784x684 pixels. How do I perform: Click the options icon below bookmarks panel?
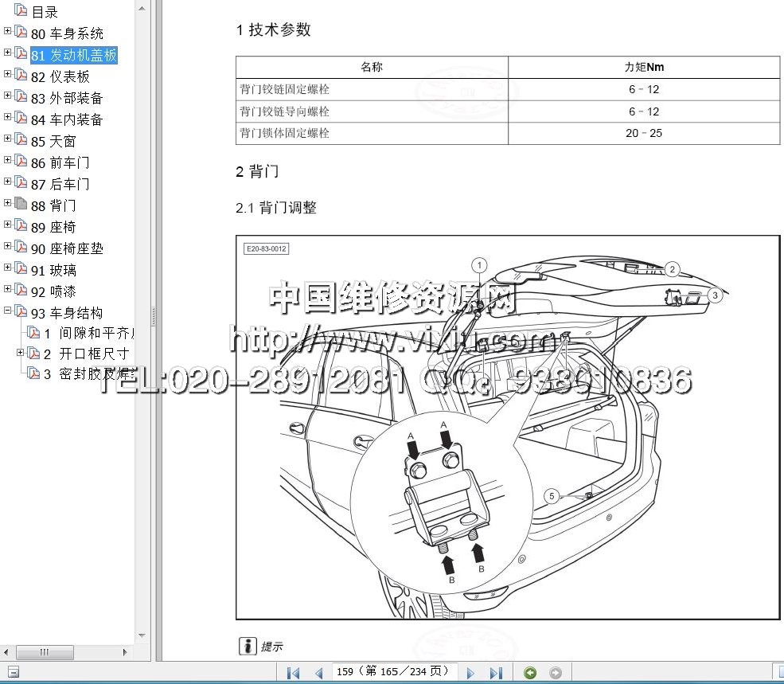click(x=14, y=673)
